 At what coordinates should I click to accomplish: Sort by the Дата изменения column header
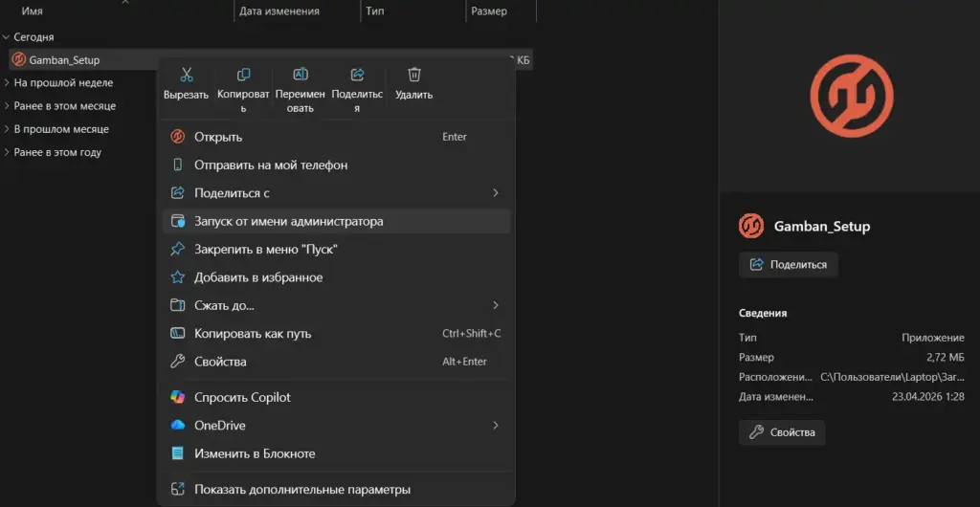tap(279, 11)
